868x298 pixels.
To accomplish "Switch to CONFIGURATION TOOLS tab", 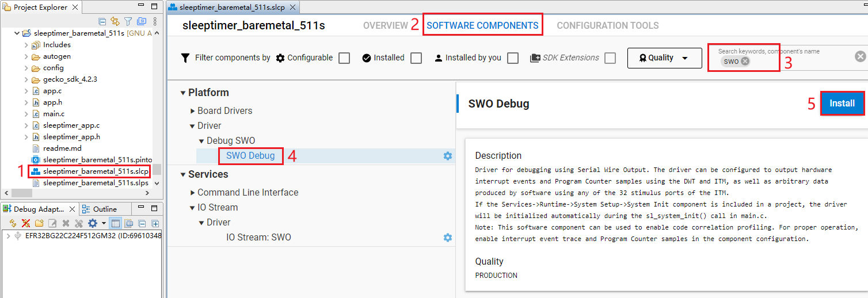I will click(608, 26).
